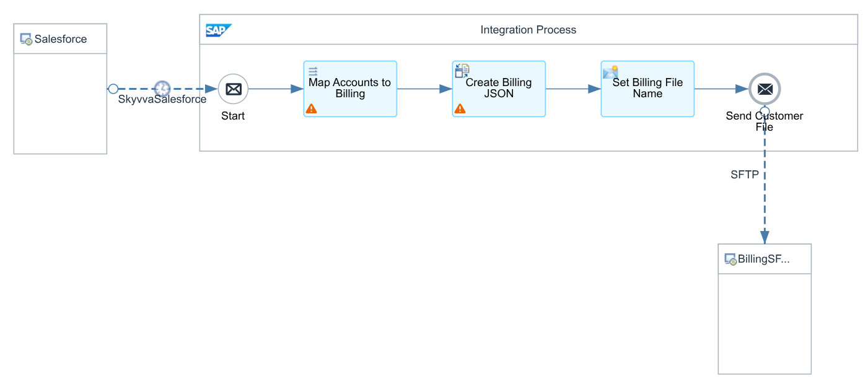Open the warning on Map Accounts to Billing
868x384 pixels.
(x=312, y=108)
